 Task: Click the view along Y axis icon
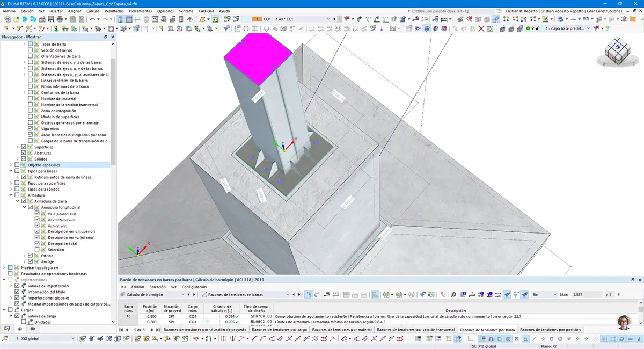click(x=515, y=19)
